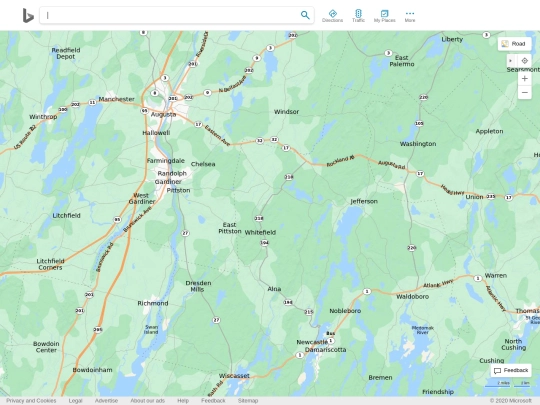The height and width of the screenshot is (405, 540).
Task: Click the Warren label
Action: (x=496, y=276)
